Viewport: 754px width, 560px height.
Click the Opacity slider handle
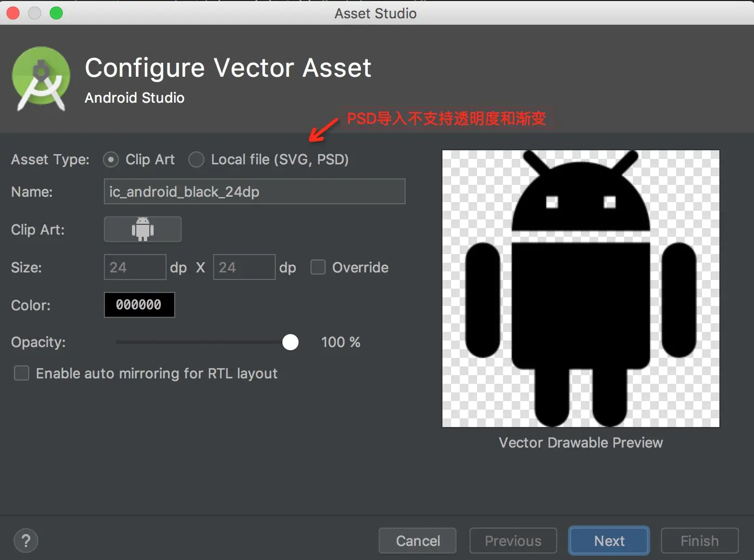(x=290, y=342)
